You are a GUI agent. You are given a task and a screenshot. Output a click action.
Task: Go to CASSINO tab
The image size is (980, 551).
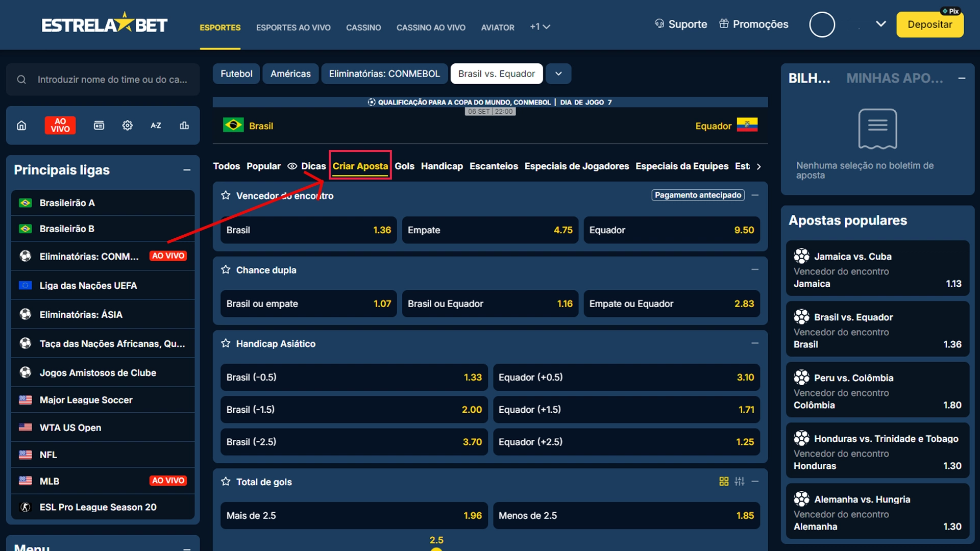tap(363, 28)
